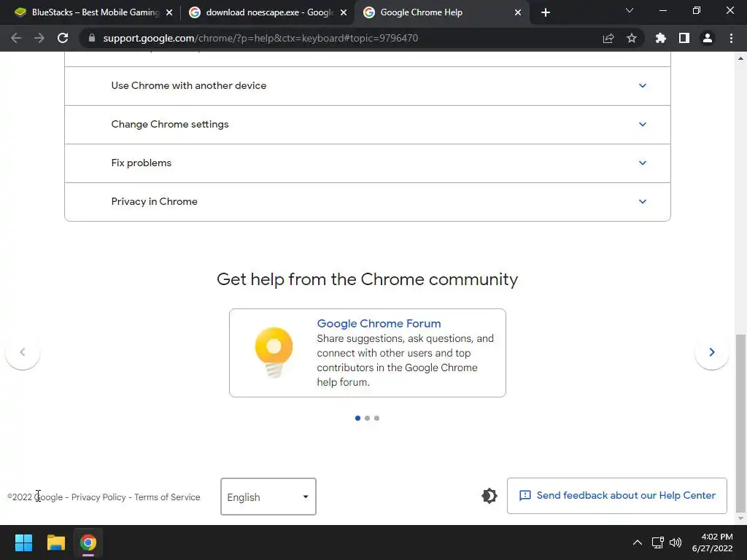
Task: Bookmark this page with the star icon
Action: click(x=632, y=38)
